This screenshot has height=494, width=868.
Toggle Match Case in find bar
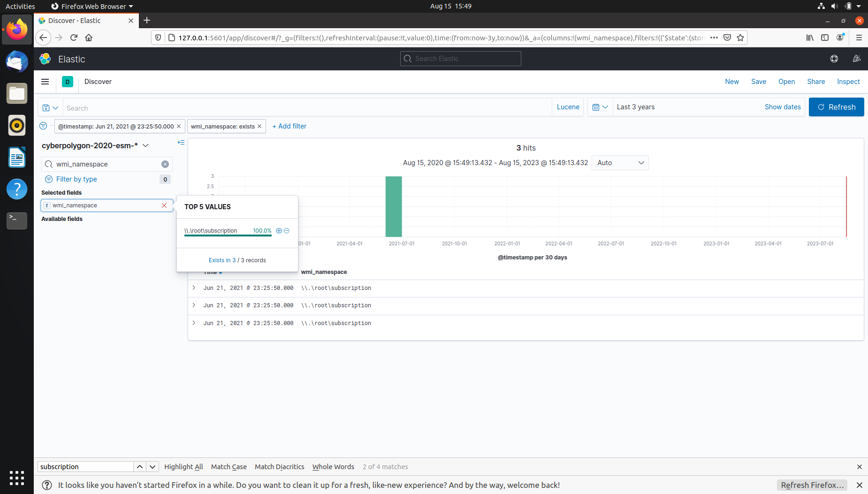pyautogui.click(x=229, y=467)
